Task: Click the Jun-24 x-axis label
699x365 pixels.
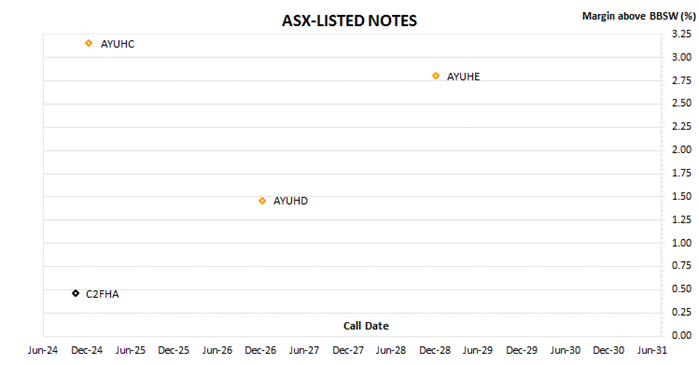Action: 43,350
